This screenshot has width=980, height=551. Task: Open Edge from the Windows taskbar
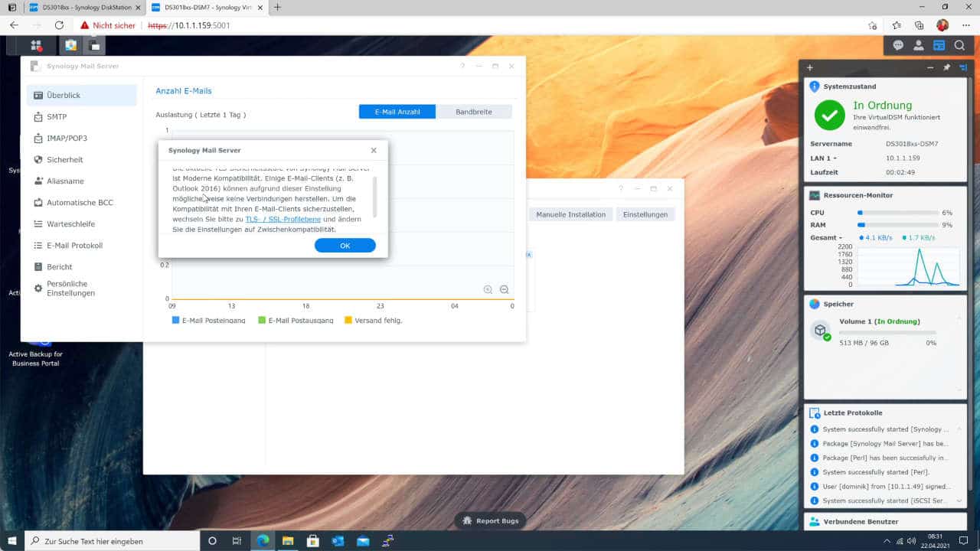[263, 541]
